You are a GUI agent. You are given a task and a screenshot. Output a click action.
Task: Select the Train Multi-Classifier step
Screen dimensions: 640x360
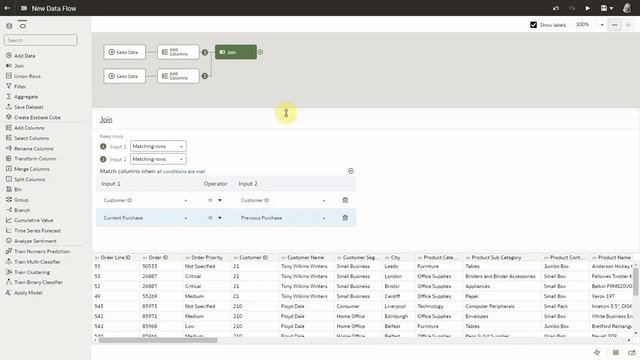click(x=33, y=262)
